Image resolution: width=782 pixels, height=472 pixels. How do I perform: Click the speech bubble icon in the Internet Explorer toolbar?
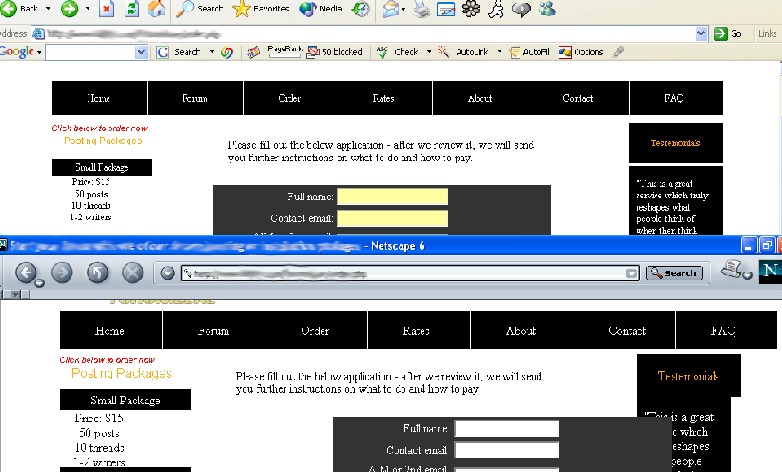(x=521, y=9)
